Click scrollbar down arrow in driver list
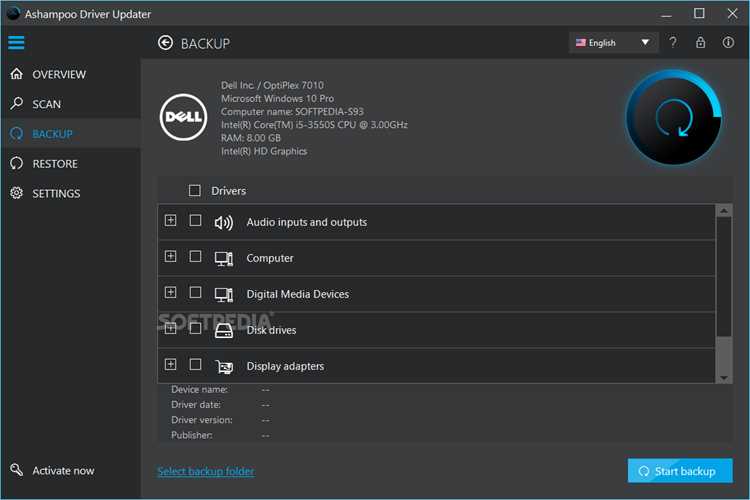 pyautogui.click(x=724, y=378)
